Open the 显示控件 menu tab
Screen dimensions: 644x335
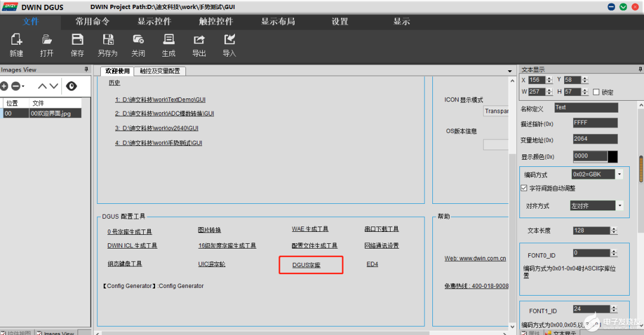pyautogui.click(x=154, y=21)
